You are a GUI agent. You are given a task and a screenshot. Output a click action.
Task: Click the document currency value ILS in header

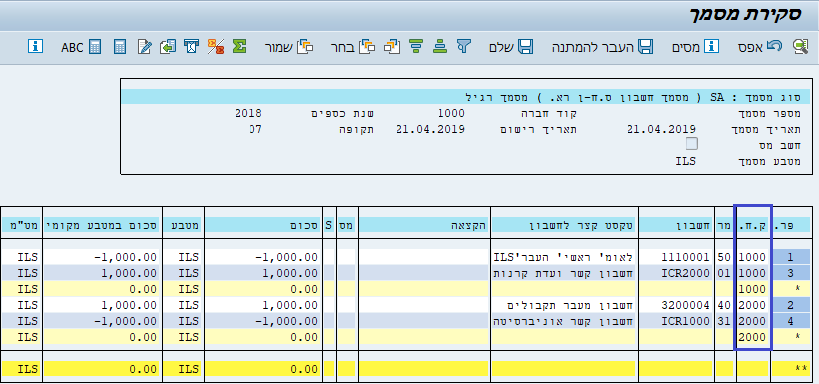686,161
